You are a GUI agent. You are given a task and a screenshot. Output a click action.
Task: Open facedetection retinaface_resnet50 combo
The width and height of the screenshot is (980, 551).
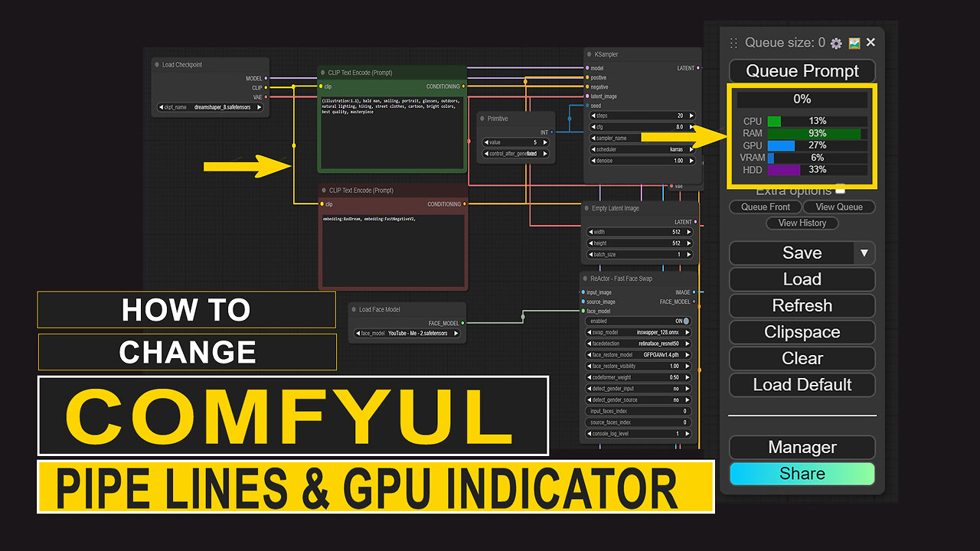coord(639,344)
